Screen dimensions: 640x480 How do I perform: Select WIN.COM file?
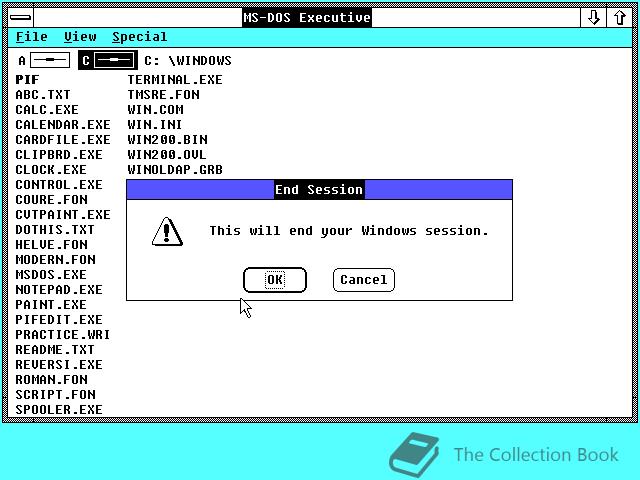[156, 110]
